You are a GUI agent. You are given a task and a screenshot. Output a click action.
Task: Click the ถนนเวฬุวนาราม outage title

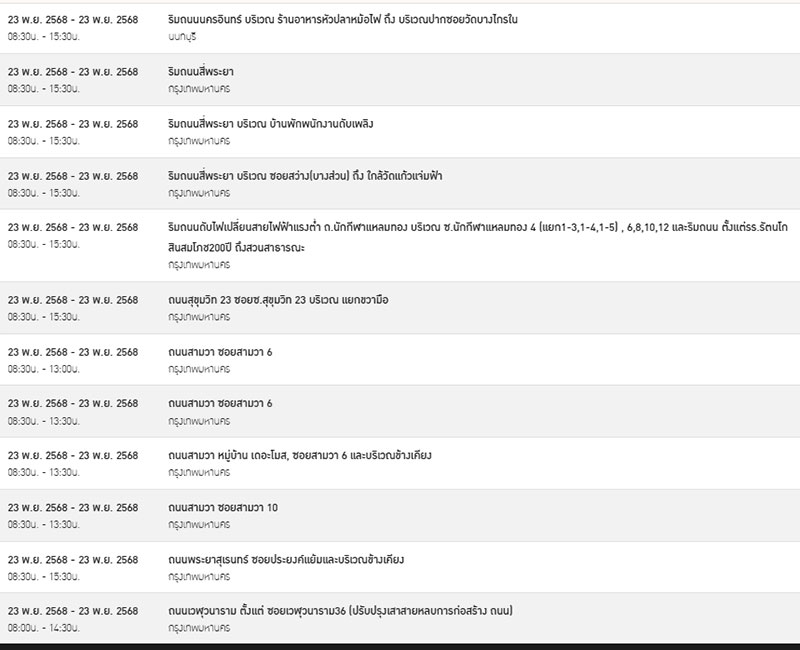point(346,611)
